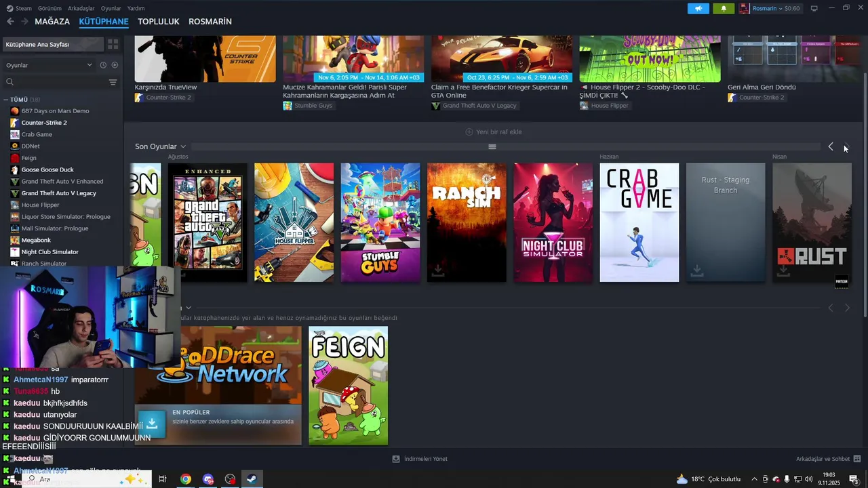Click the Steam icon in the taskbar
This screenshot has height=488, width=868.
pyautogui.click(x=251, y=479)
